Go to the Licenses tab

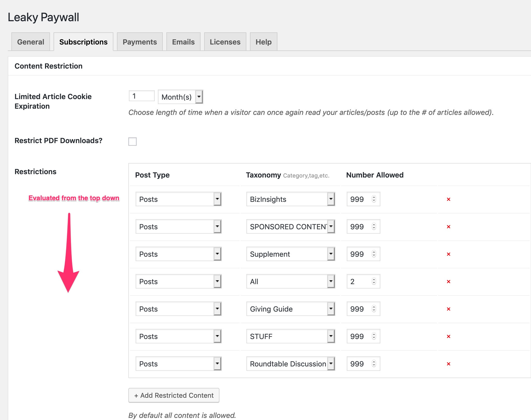coord(225,42)
